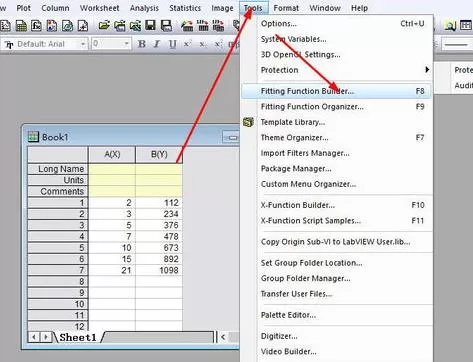Click the Template Library menu icon
The height and width of the screenshot is (362, 473).
click(x=249, y=122)
